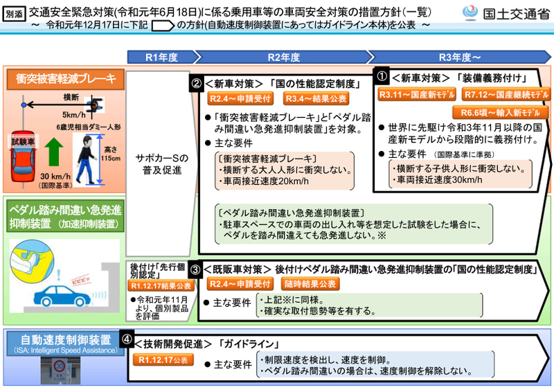Select the R2年度 timeline arrow

coord(284,57)
